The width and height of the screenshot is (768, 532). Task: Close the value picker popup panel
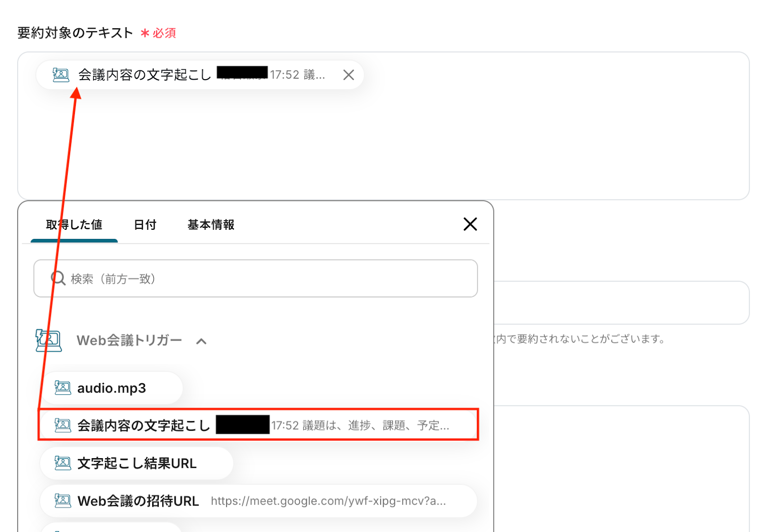click(470, 224)
